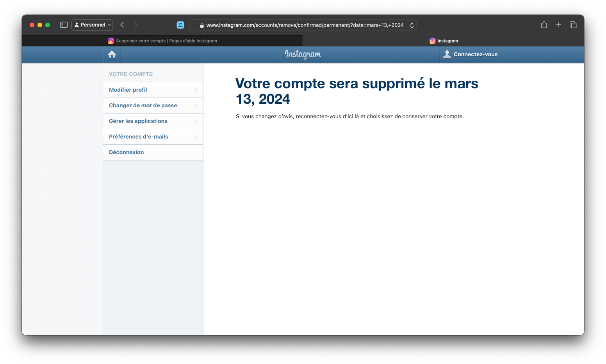
Task: Go back with the back arrow
Action: point(122,25)
